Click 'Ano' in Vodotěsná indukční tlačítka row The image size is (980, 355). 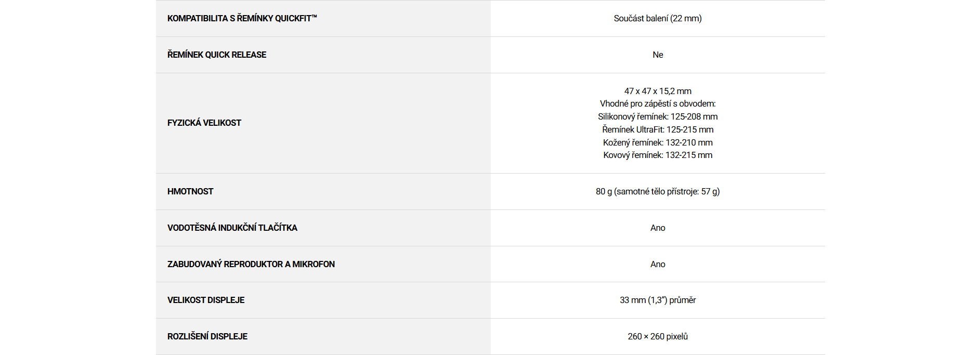point(658,228)
